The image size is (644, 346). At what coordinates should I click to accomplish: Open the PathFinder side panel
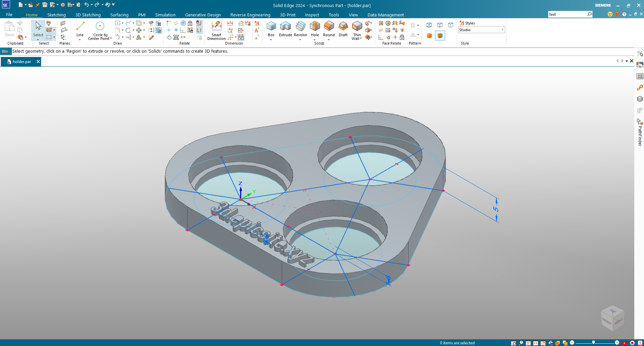pos(640,132)
